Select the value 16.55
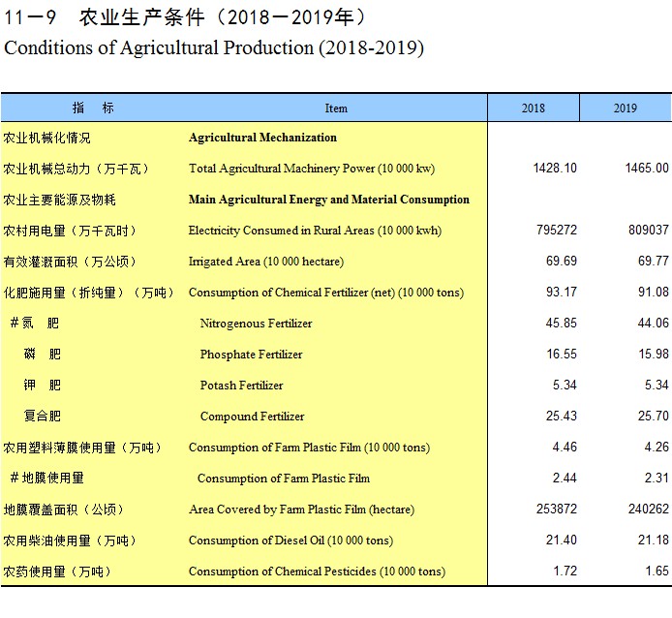Viewport: 672px width, 618px height. (562, 354)
